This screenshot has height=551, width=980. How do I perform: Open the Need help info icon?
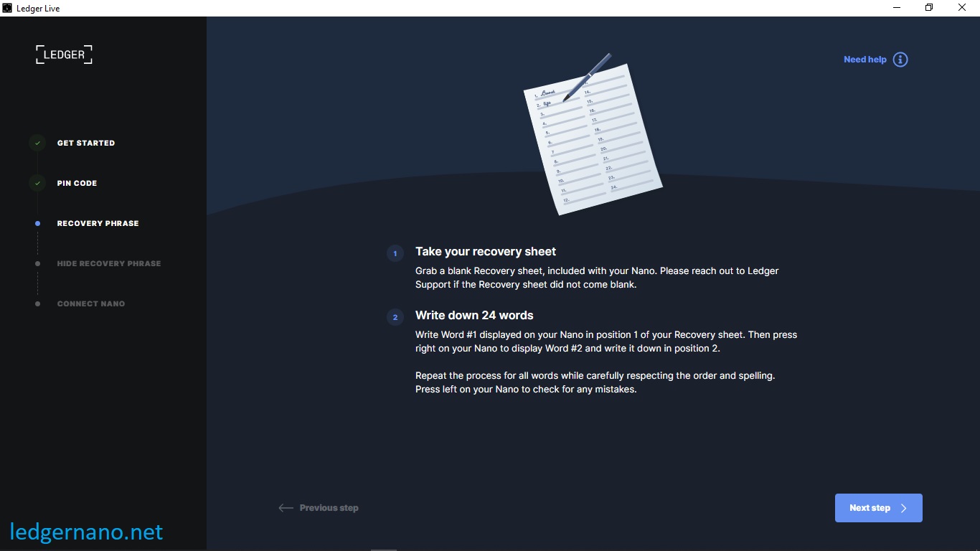[900, 60]
